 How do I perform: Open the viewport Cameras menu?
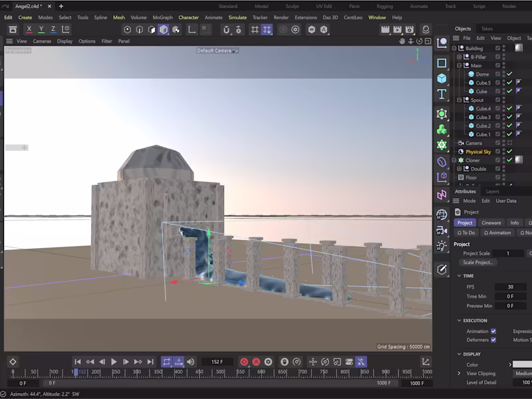coord(42,41)
